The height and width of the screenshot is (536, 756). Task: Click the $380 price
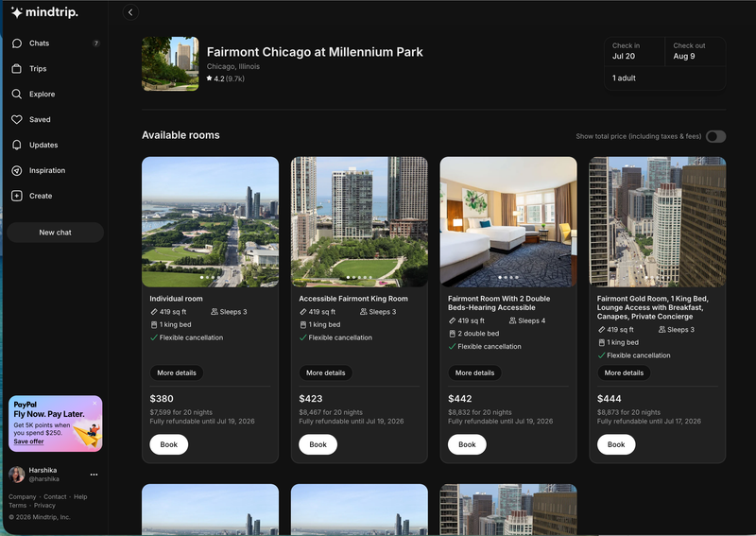tap(162, 399)
